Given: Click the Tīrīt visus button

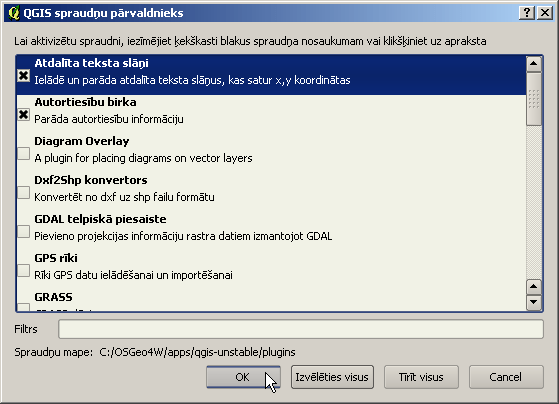Looking at the screenshot, I should tap(421, 377).
